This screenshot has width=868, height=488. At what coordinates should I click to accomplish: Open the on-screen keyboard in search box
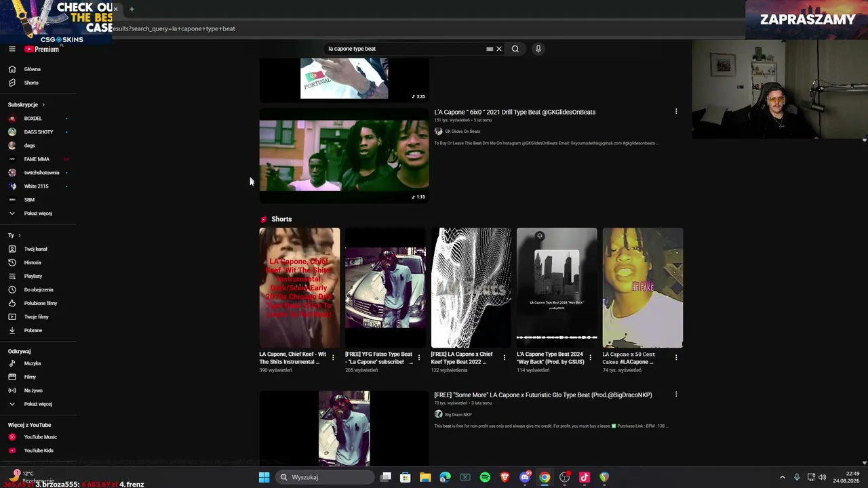click(x=490, y=49)
